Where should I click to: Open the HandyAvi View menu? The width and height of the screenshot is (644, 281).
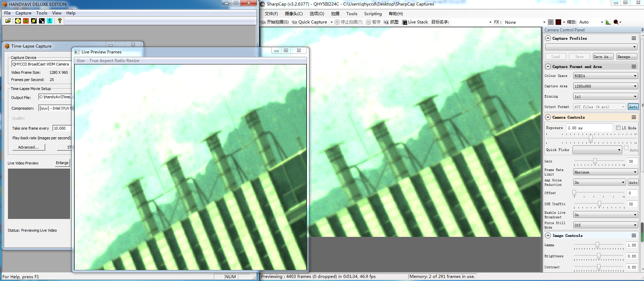click(x=57, y=13)
